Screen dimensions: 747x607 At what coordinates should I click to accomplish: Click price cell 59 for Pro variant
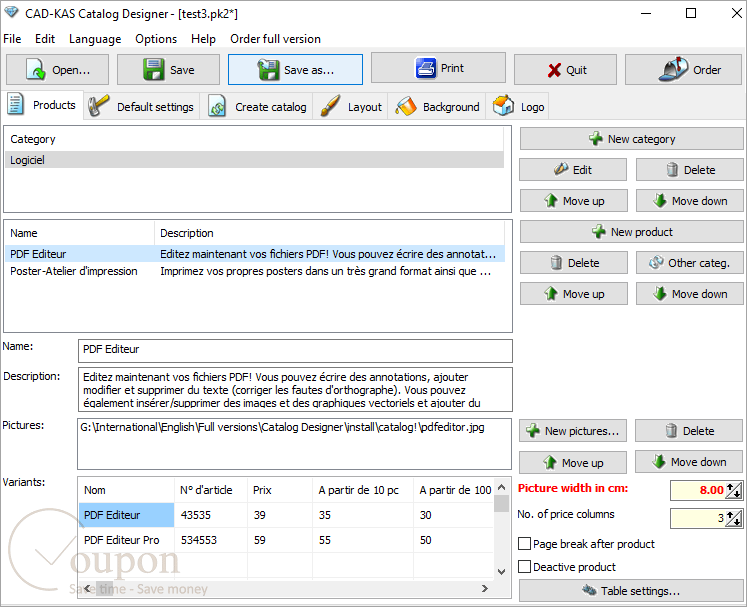tap(280, 540)
